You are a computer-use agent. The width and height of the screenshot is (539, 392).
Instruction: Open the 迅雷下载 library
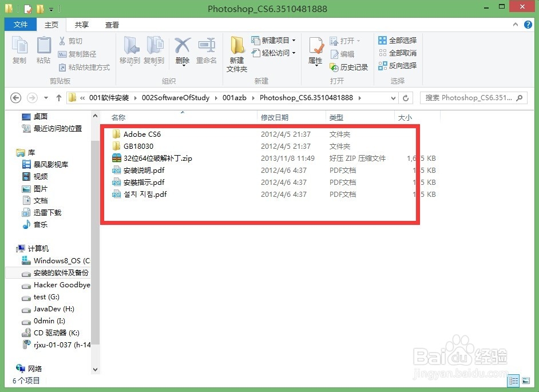point(42,212)
